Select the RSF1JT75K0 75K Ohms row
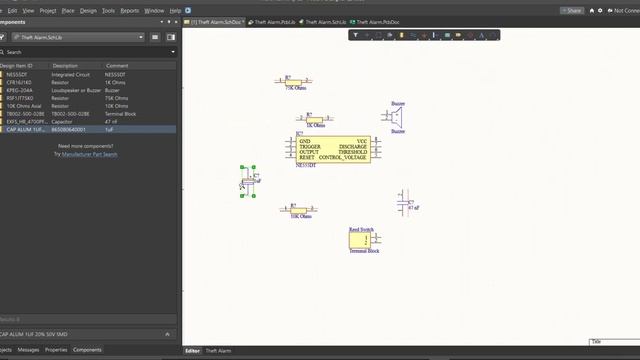 [x=88, y=98]
